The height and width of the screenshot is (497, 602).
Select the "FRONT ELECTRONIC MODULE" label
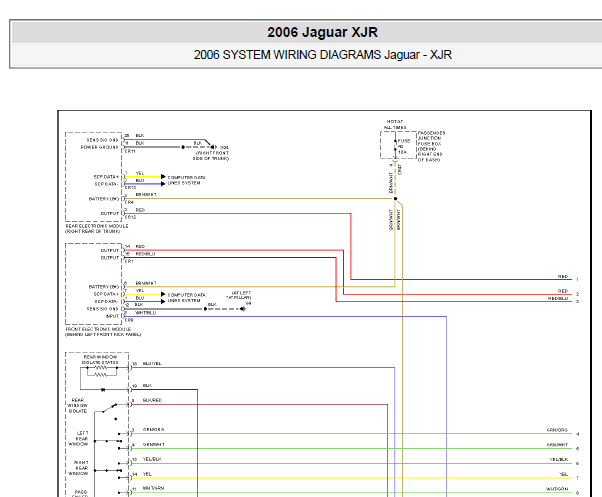click(x=98, y=329)
